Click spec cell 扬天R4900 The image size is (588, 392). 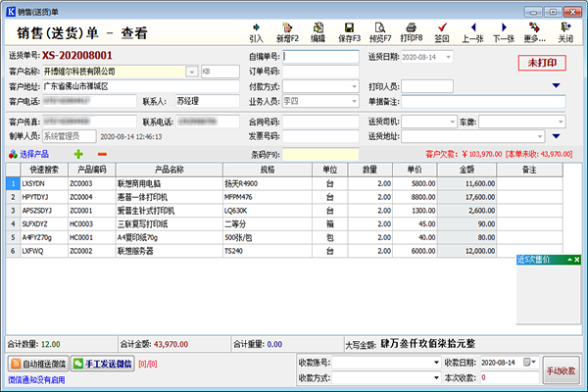tap(268, 183)
